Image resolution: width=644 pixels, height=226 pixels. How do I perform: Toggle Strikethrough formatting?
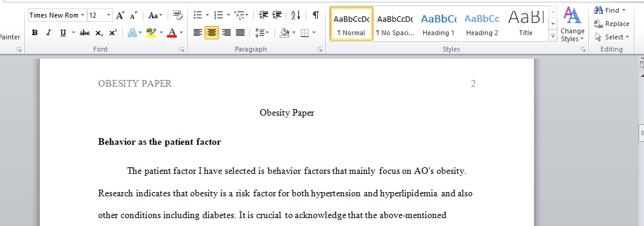(85, 33)
